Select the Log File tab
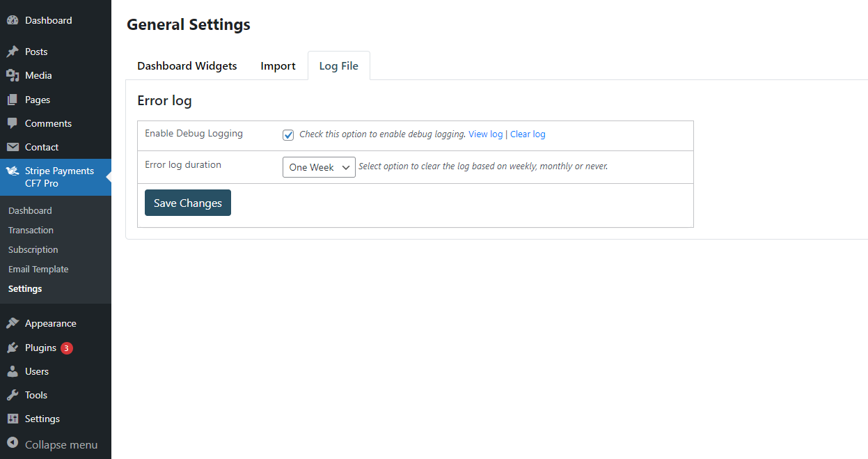This screenshot has width=868, height=459. click(x=338, y=66)
